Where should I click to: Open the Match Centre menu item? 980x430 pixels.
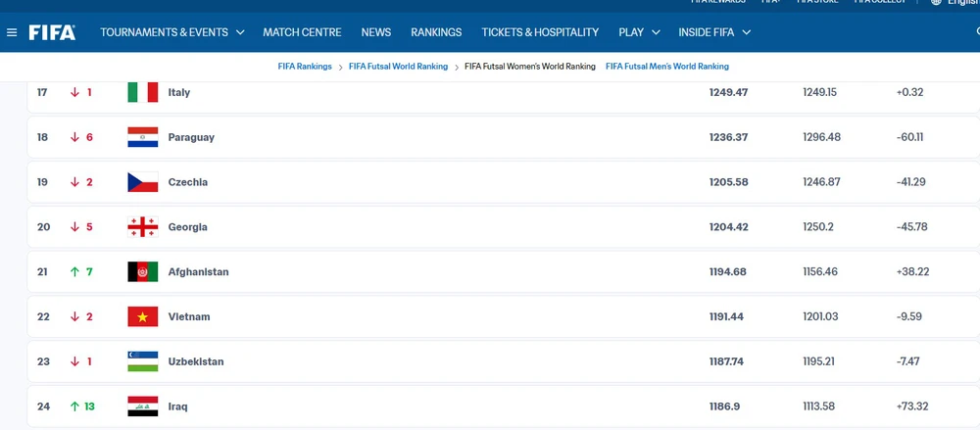(302, 32)
